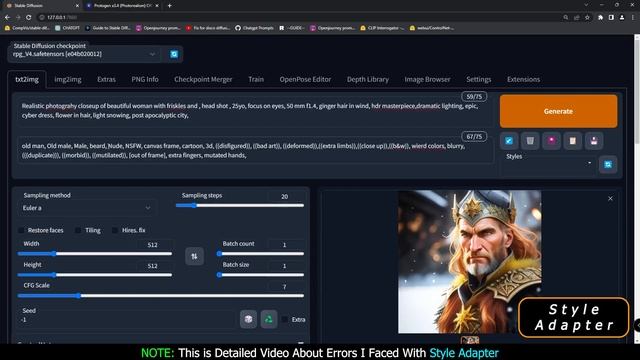
Task: Click the Seed input field
Action: click(x=127, y=320)
